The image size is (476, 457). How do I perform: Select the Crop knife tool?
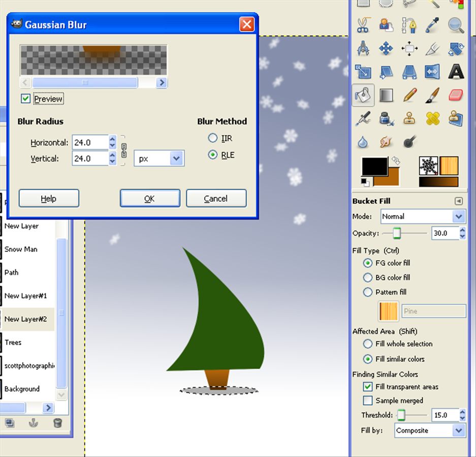coord(432,49)
